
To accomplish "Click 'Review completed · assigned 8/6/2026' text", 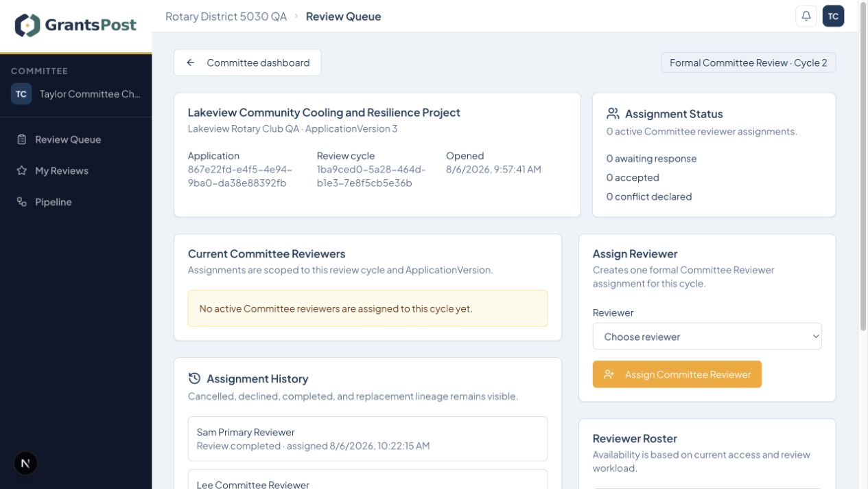I will pos(313,446).
